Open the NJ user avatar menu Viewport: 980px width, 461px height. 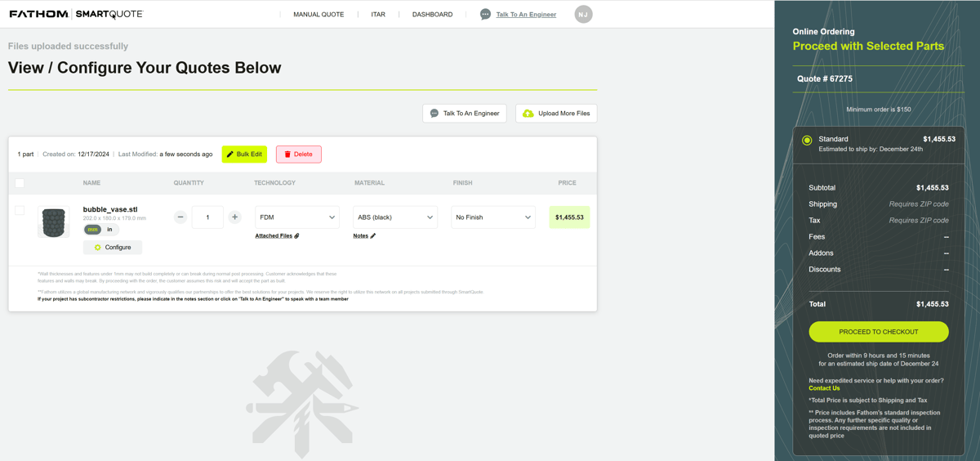(x=583, y=14)
